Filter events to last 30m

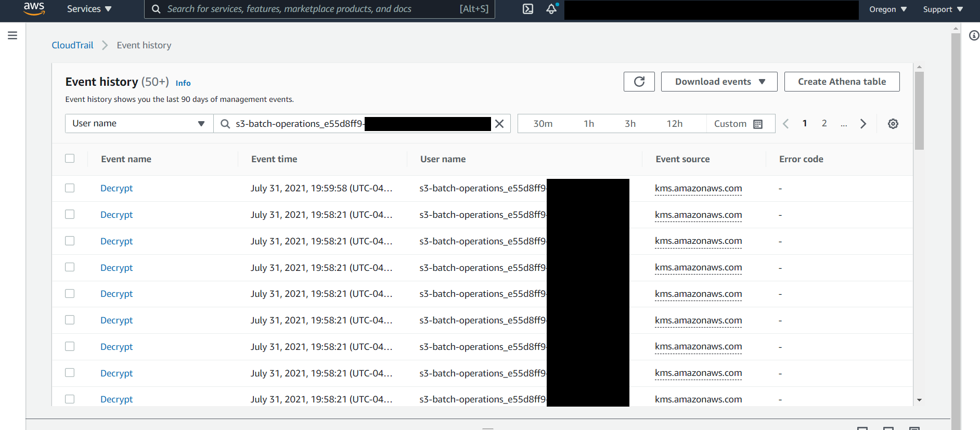(543, 124)
